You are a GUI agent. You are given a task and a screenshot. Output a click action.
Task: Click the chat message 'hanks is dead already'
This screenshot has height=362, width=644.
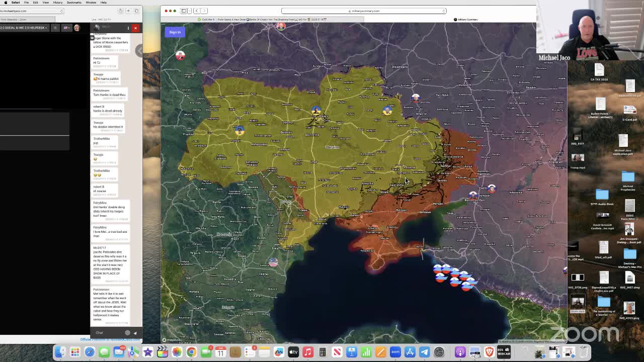click(x=108, y=111)
